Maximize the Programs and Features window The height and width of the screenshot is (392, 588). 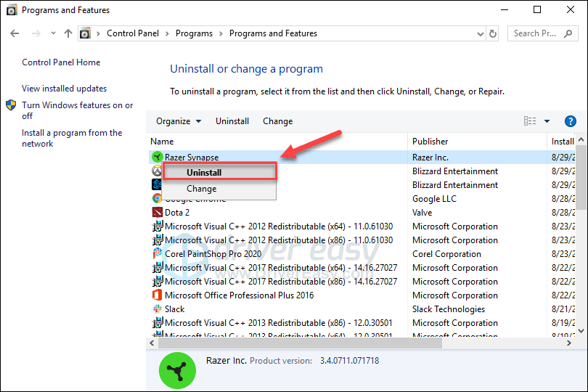pyautogui.click(x=537, y=9)
